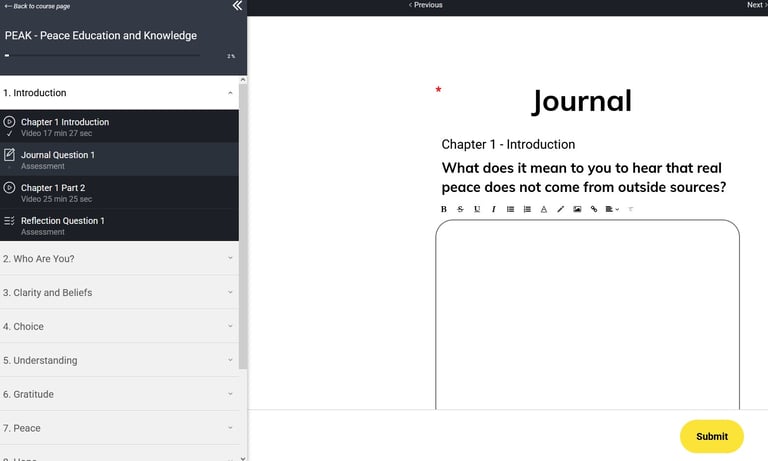Click the clear formatting icon

coord(631,209)
